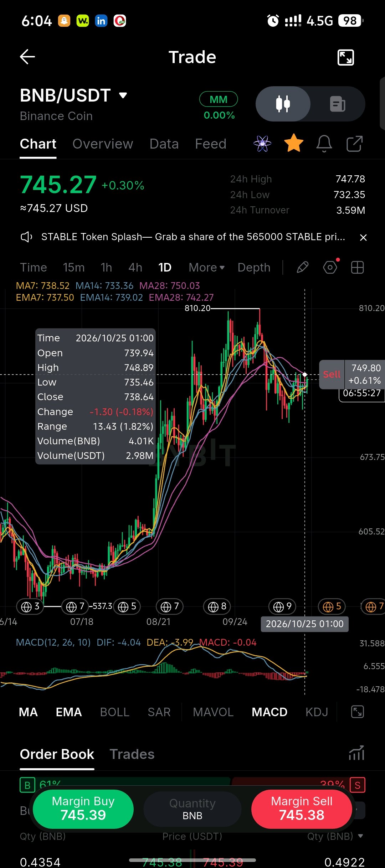Screen dimensions: 385x868
Task: Select the Time line chart option
Action: point(34,268)
